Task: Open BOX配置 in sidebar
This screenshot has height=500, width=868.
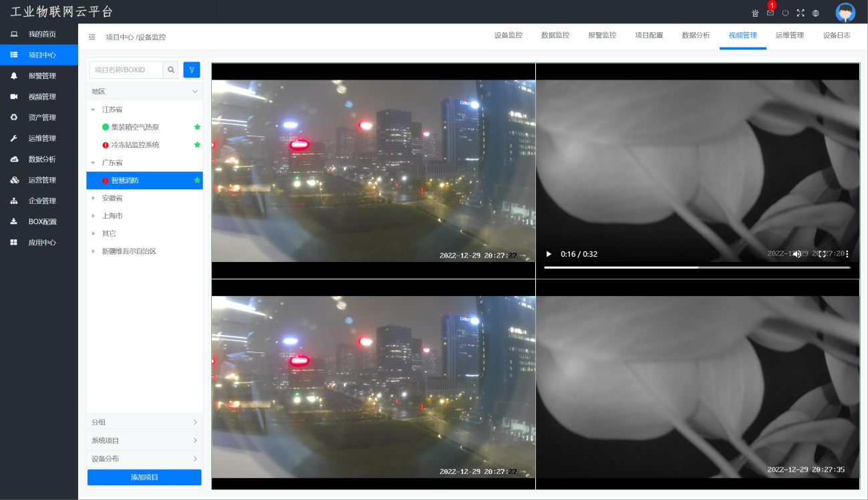Action: [x=39, y=221]
